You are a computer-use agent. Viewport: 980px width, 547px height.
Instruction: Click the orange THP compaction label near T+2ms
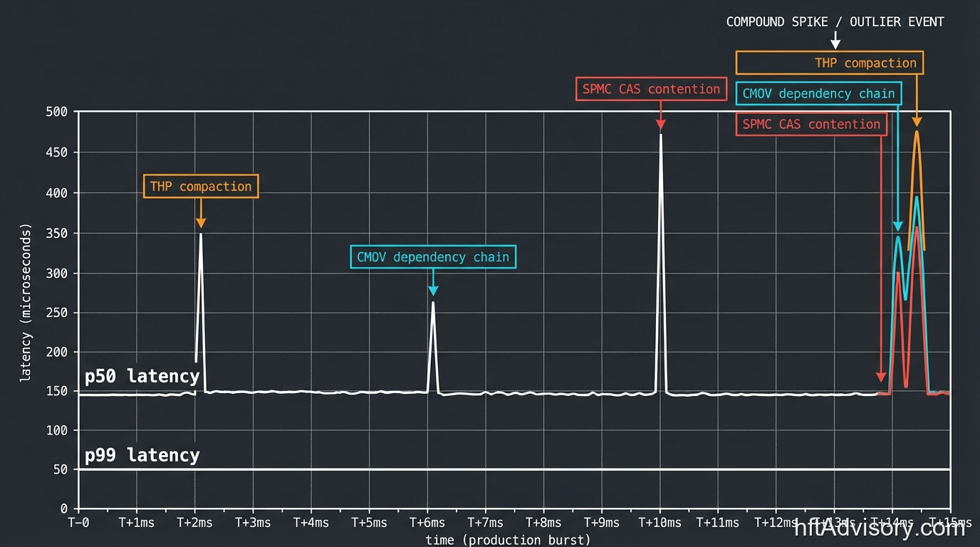coord(200,186)
